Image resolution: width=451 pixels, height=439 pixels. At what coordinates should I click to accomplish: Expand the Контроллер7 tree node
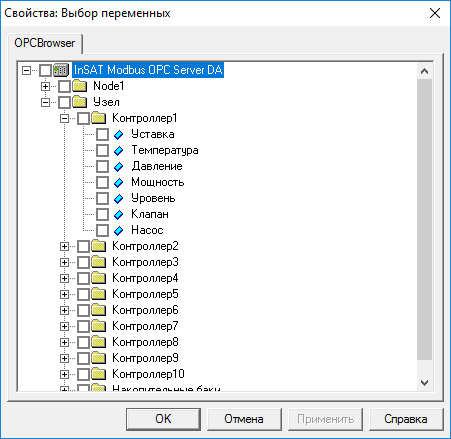coord(64,326)
